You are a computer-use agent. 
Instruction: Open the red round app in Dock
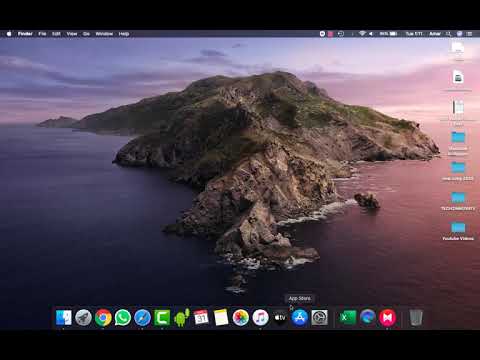(x=387, y=317)
